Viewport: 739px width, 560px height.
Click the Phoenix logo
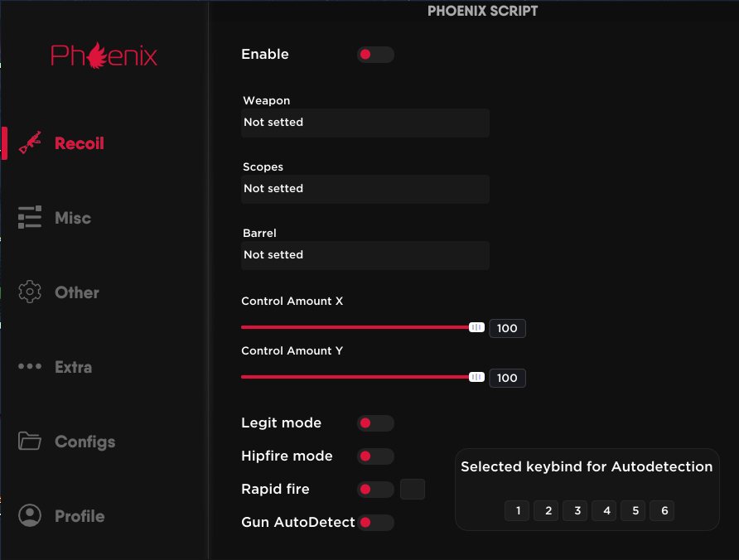click(x=104, y=56)
